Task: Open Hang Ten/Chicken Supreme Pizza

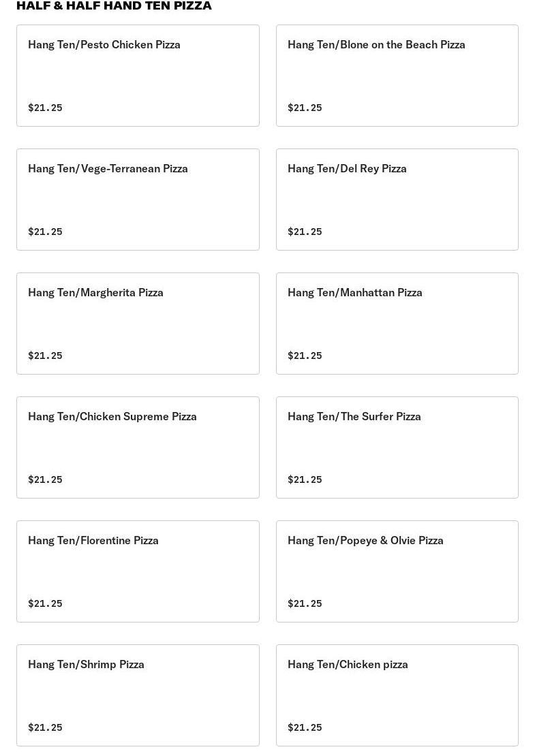Action: pyautogui.click(x=138, y=447)
